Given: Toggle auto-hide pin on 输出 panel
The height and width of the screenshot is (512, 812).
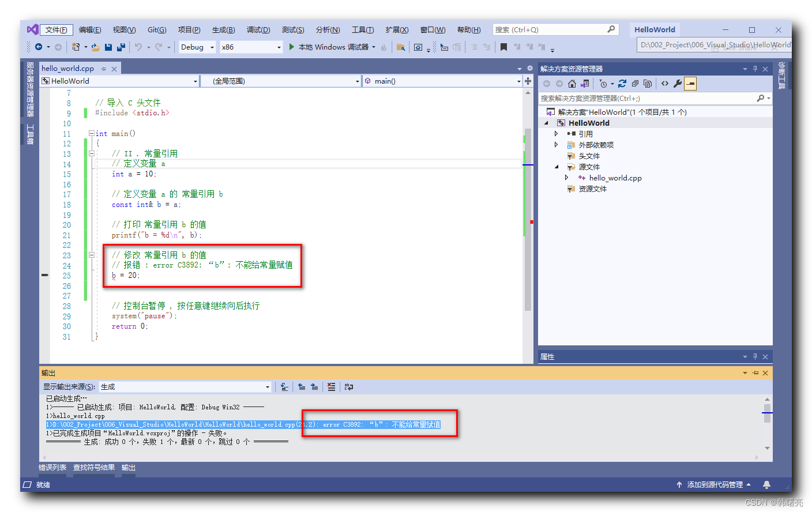Looking at the screenshot, I should coord(755,373).
